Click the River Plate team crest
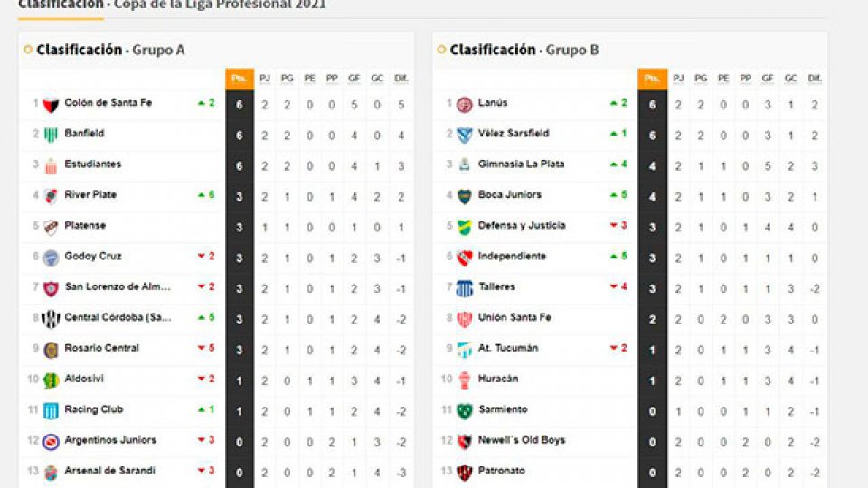Screen dimensions: 868x488 click(51, 195)
